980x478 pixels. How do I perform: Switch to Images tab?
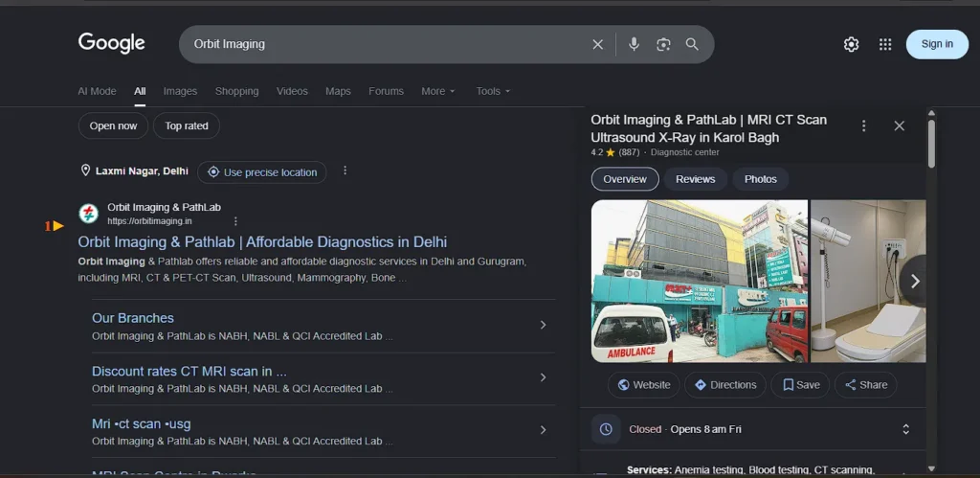pos(180,91)
